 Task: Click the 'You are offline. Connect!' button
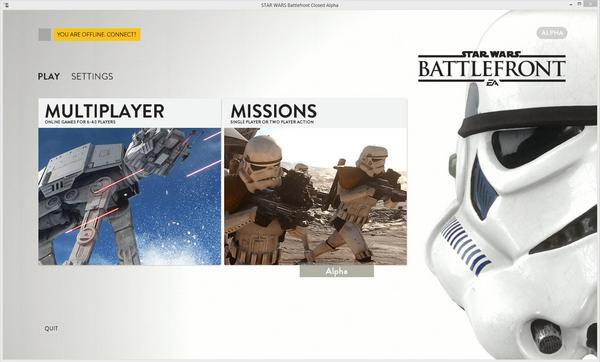click(x=97, y=34)
